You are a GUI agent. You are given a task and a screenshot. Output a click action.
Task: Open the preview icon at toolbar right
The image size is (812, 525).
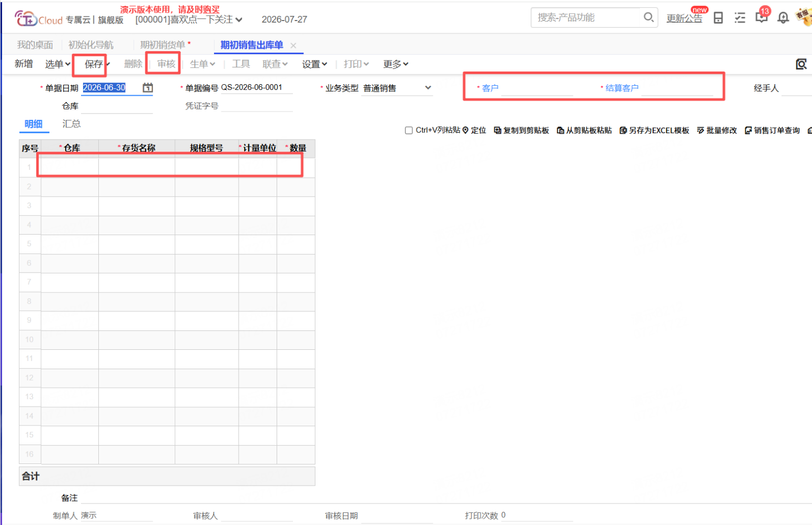point(801,64)
